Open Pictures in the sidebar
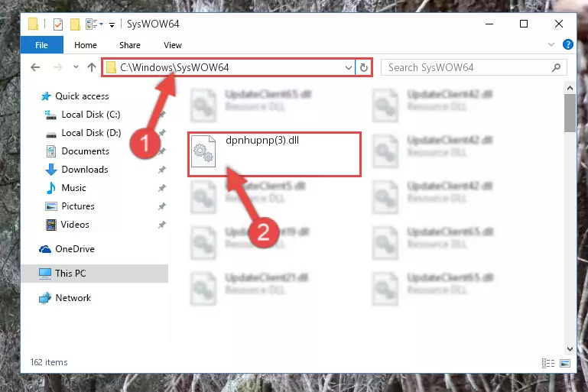Screen dimensions: 588x392 click(78, 206)
